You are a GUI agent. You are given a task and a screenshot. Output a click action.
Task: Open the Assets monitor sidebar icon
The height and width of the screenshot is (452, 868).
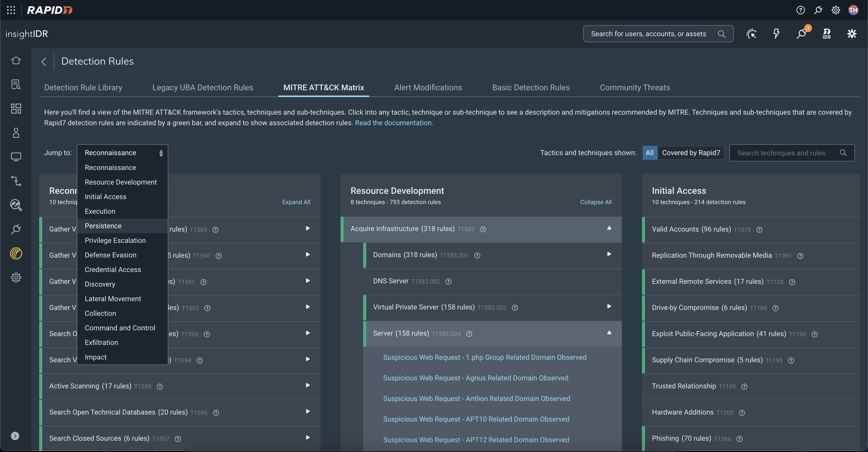coord(16,157)
